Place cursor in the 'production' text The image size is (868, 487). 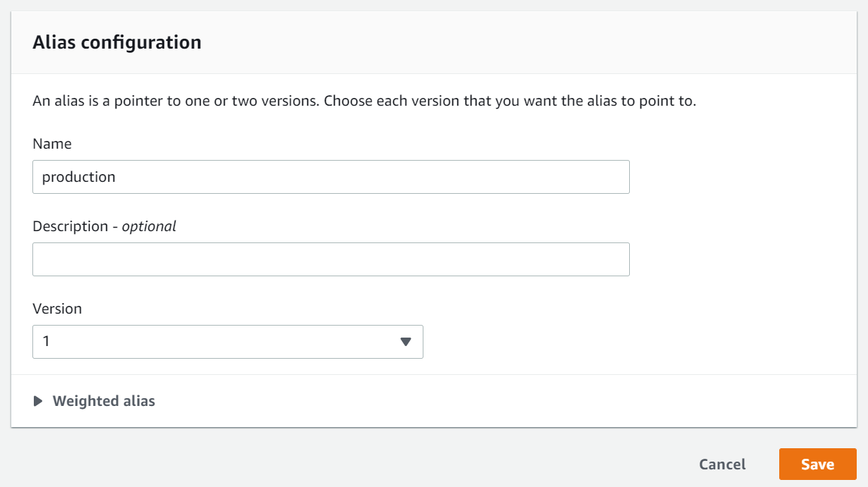[79, 177]
